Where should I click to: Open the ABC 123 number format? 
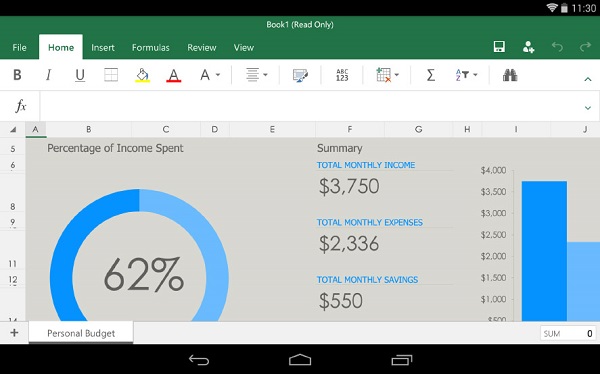tap(342, 75)
